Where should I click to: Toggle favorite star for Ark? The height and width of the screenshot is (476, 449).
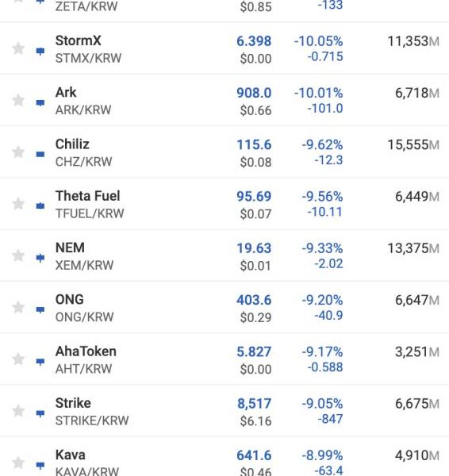pos(18,100)
